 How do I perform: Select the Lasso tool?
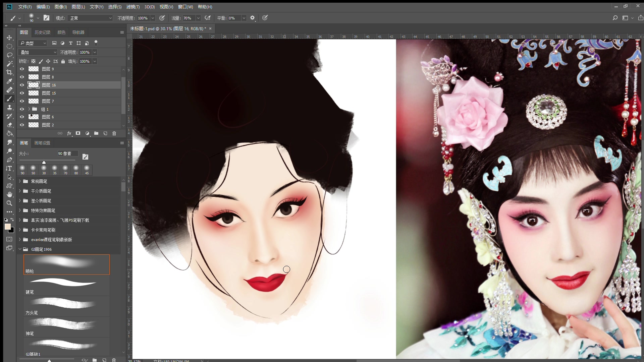pyautogui.click(x=9, y=55)
